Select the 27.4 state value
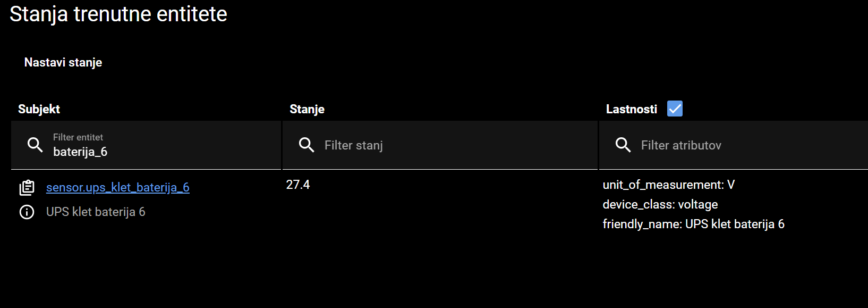Viewport: 868px width, 308px height. click(298, 185)
